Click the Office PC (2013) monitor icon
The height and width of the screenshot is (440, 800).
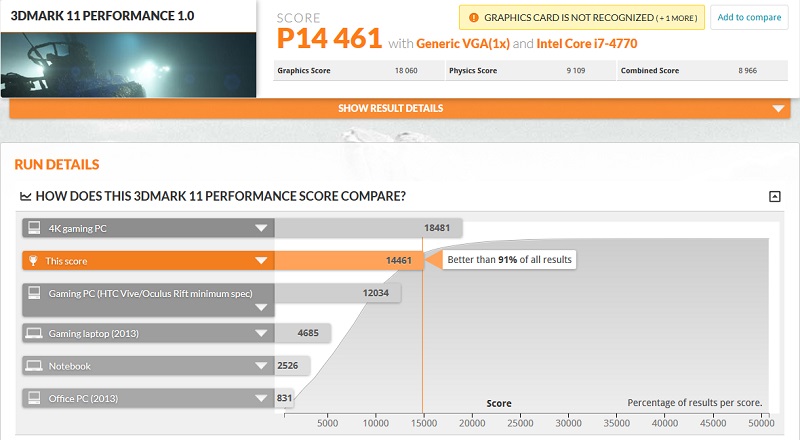click(35, 399)
